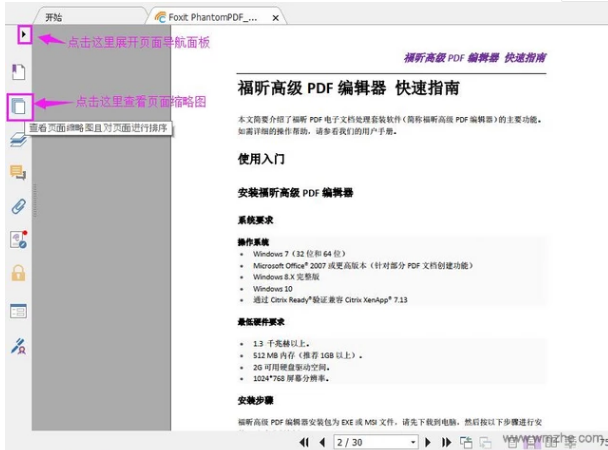Click the 2G 可用硬盘驱动空间 bullet
608x450 pixels.
coord(291,367)
